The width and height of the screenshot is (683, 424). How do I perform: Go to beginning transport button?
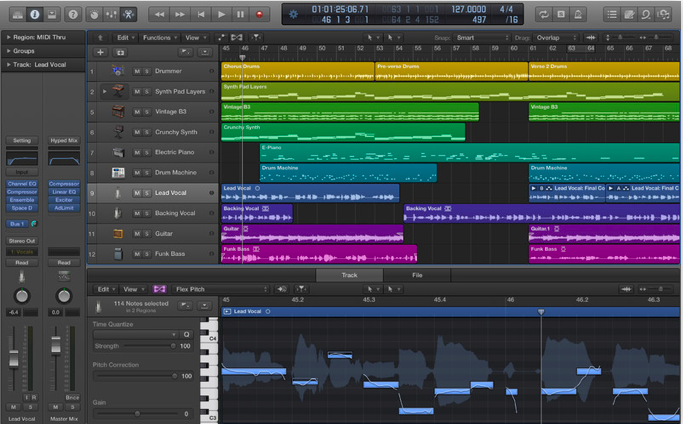click(x=200, y=14)
